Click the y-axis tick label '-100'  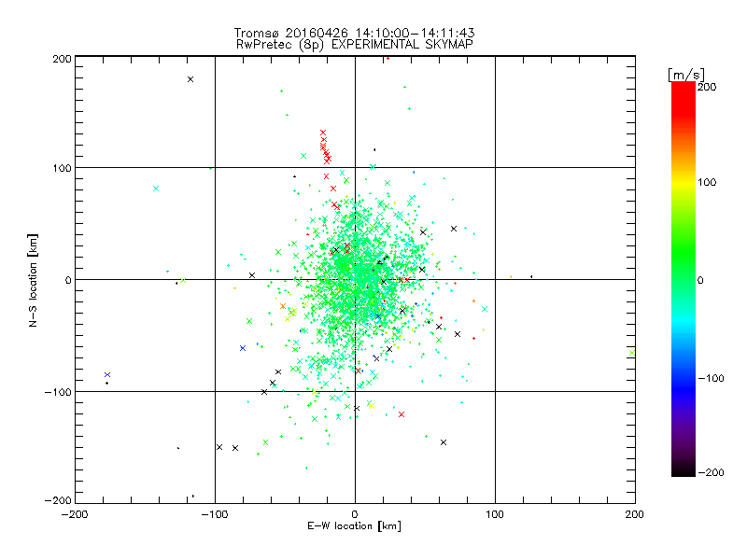point(58,392)
